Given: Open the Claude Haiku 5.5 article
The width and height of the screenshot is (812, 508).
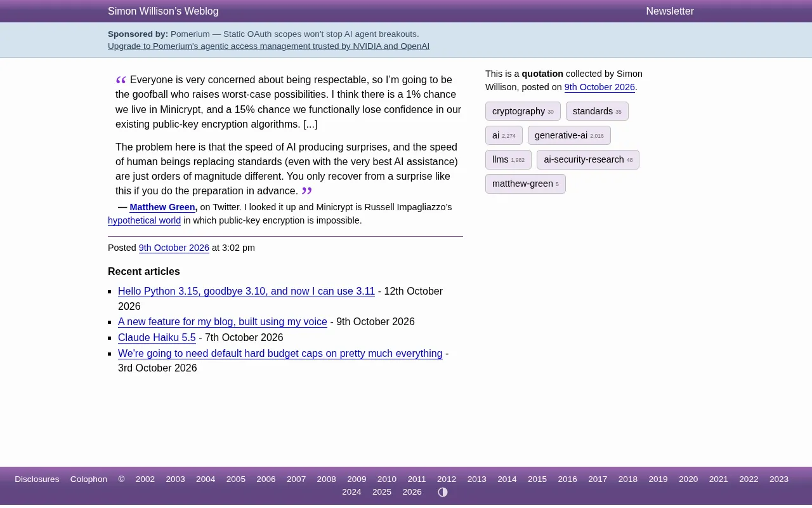Looking at the screenshot, I should click(157, 338).
